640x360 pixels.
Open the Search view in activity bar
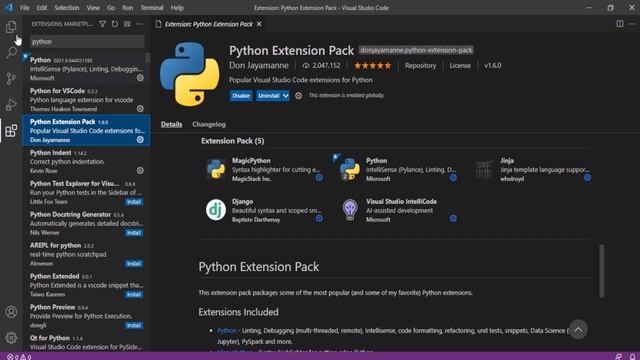[x=11, y=52]
